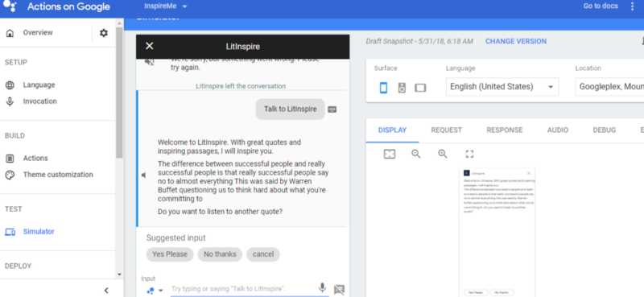Click the speaker icon beside the quote
The height and width of the screenshot is (297, 644).
click(144, 175)
